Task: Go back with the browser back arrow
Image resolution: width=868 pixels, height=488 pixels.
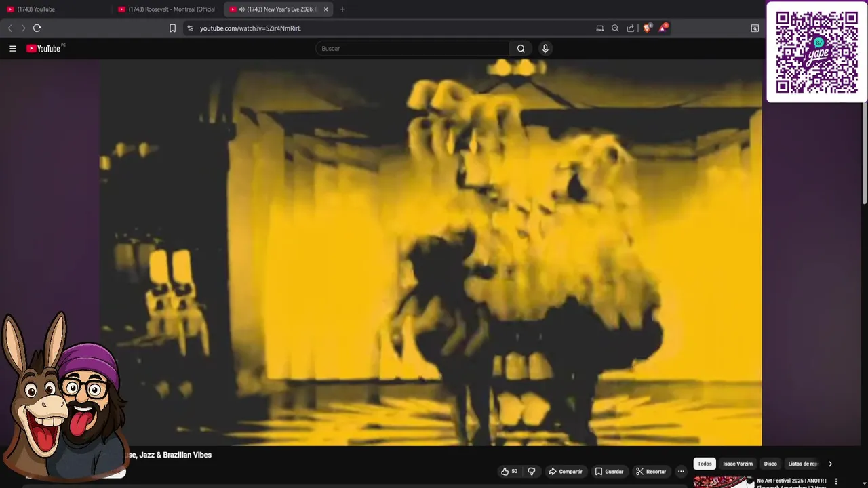Action: pos(9,28)
